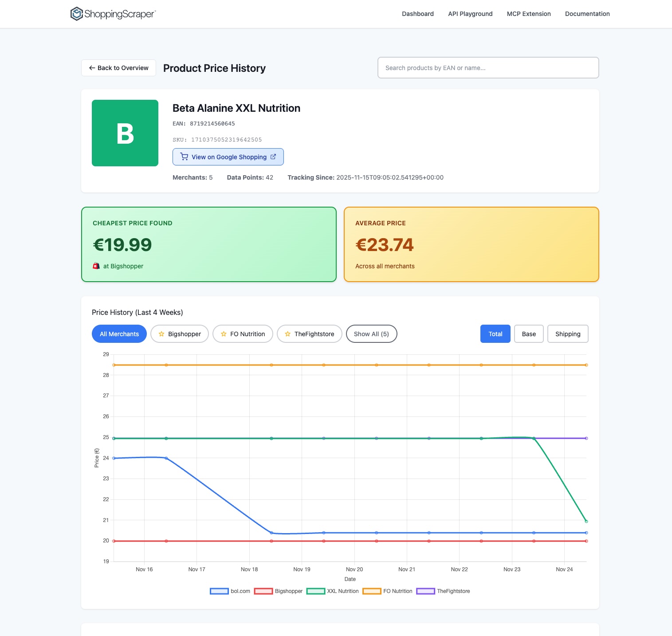
Task: Click the star icon on TheFightstore filter
Action: pyautogui.click(x=288, y=334)
